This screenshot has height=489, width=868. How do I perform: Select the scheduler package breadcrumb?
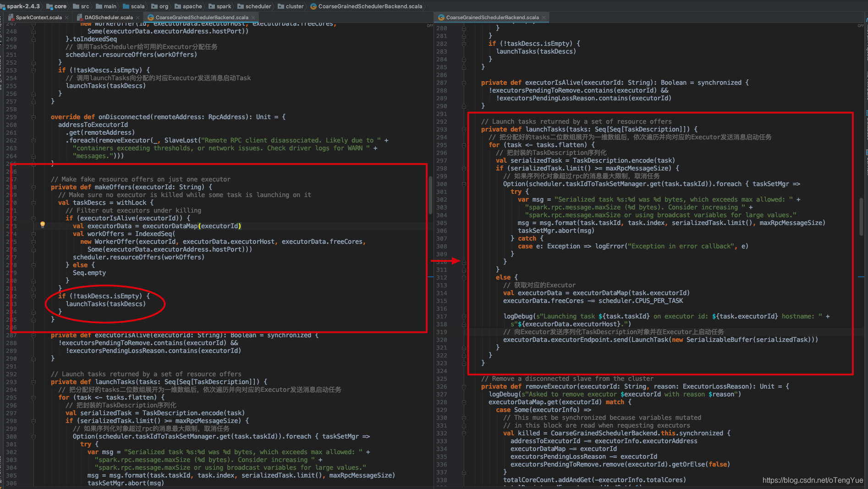(254, 6)
